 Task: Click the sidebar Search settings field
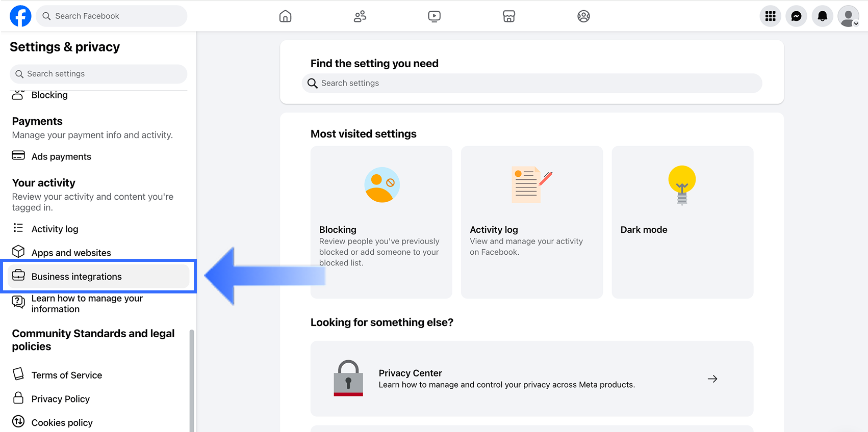coord(98,74)
